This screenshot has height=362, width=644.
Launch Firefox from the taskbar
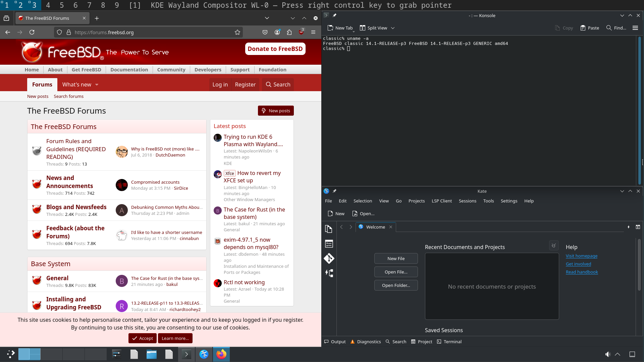pos(221,354)
